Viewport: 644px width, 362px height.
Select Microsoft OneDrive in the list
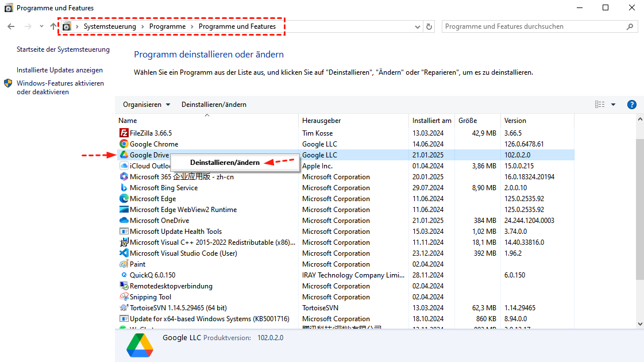(159, 220)
